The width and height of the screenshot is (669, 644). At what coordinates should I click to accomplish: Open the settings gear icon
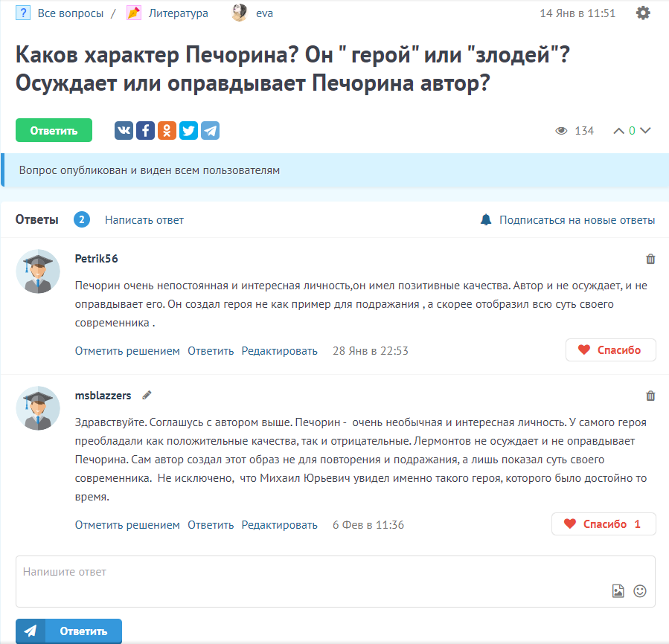pos(643,13)
